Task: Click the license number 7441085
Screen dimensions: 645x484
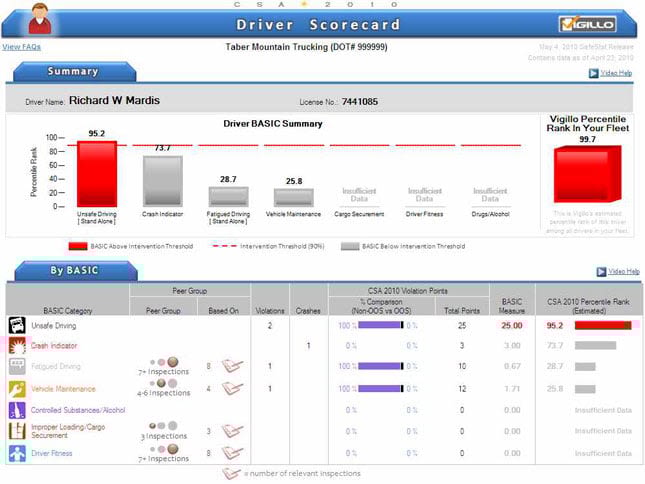Action: coord(360,102)
